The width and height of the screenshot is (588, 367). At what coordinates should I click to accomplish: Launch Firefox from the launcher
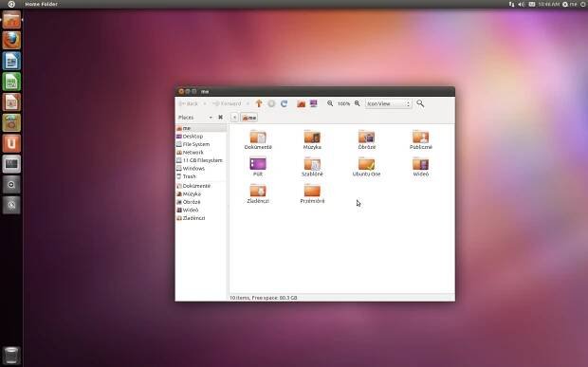[11, 40]
